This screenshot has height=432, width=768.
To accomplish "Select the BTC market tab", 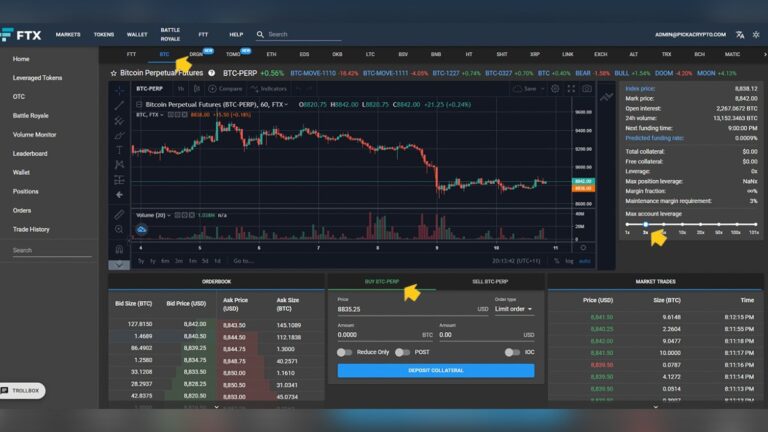I will pyautogui.click(x=164, y=54).
